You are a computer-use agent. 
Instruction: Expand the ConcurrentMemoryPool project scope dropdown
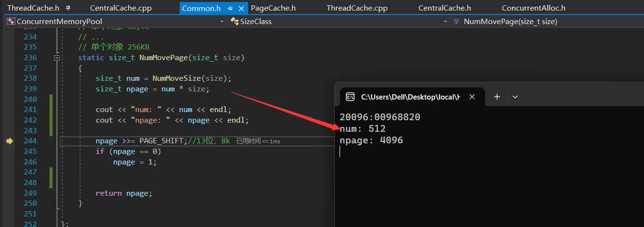pyautogui.click(x=222, y=21)
